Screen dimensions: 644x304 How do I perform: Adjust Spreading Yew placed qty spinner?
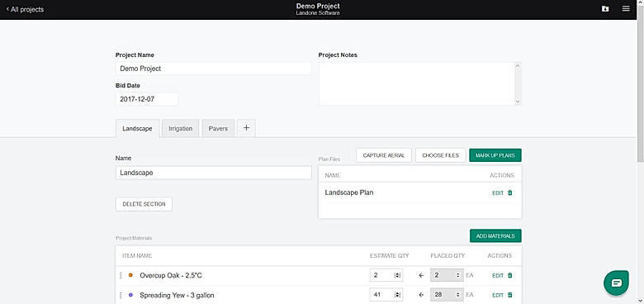458,295
